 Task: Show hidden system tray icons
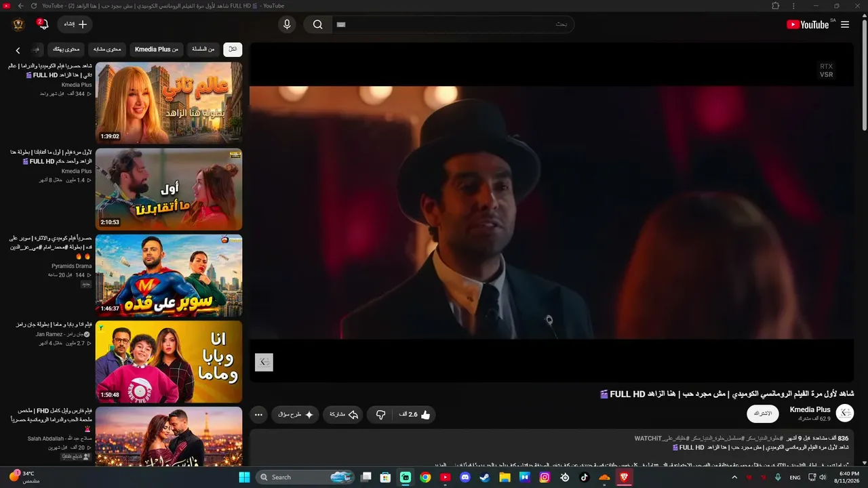coord(734,477)
